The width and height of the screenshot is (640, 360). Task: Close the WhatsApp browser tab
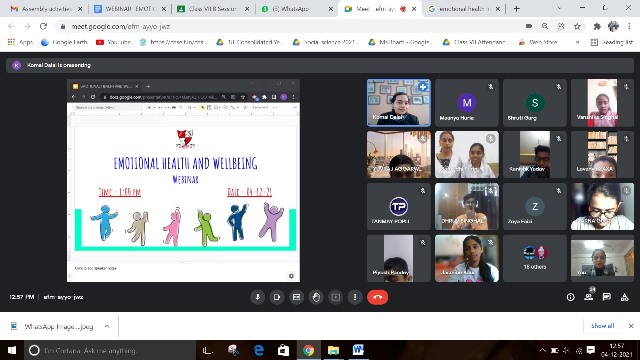coord(330,9)
